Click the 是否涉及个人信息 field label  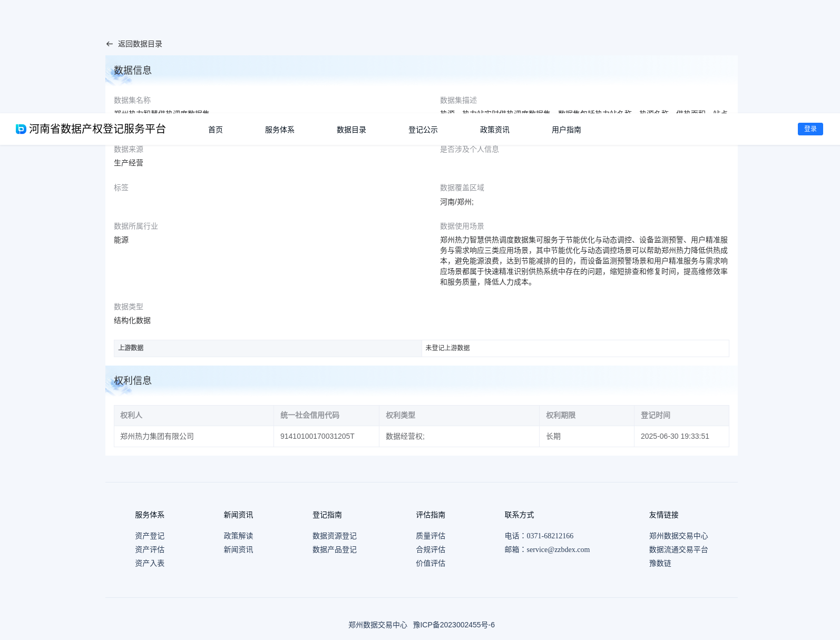click(x=470, y=149)
